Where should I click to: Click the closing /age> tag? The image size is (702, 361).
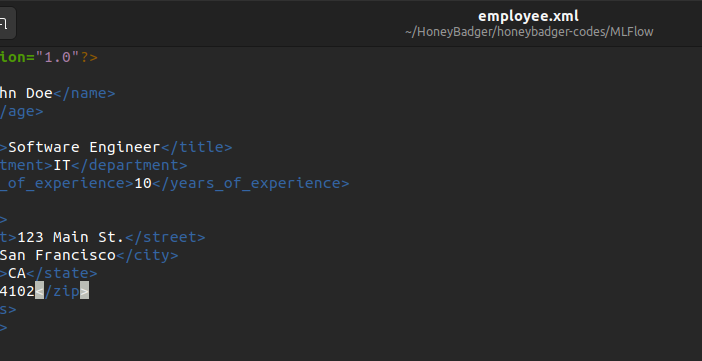(x=21, y=111)
